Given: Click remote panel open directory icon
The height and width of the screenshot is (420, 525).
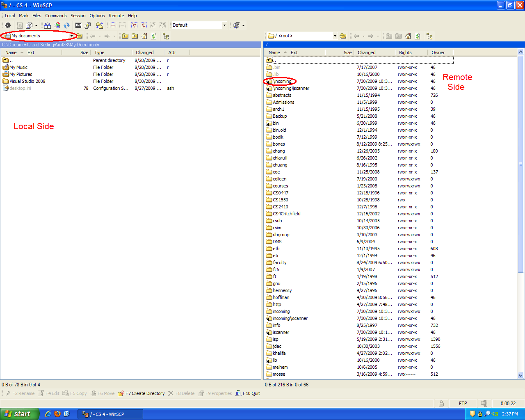Looking at the screenshot, I should point(343,36).
